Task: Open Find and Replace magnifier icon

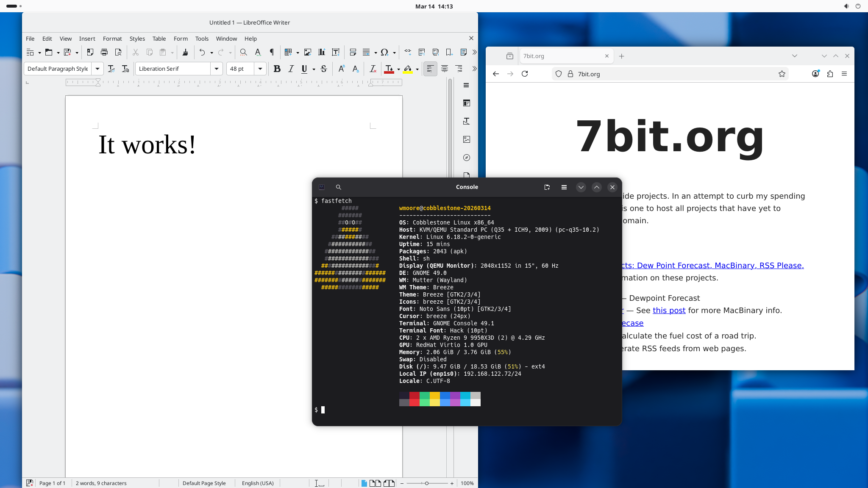Action: (x=243, y=52)
